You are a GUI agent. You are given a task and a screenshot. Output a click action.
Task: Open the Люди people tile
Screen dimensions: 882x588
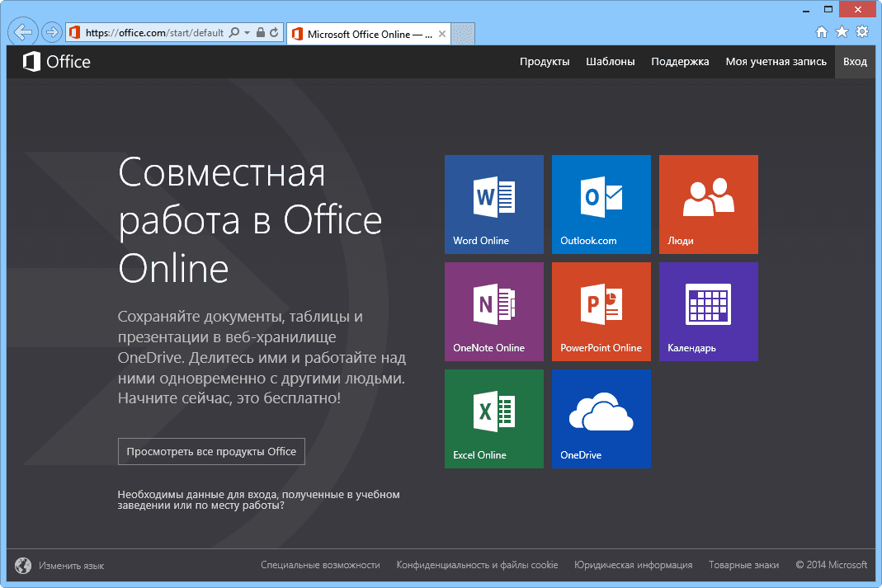click(709, 204)
